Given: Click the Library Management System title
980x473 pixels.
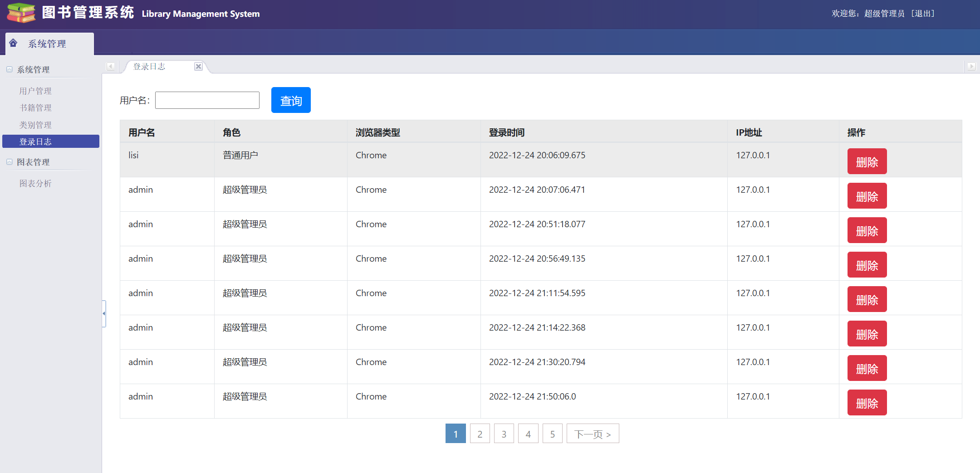Looking at the screenshot, I should (201, 14).
